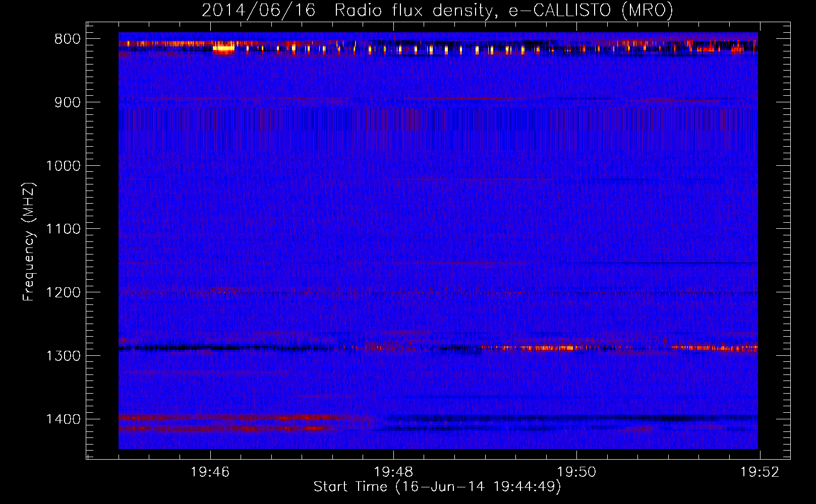Screen dimensions: 816x504
Task: Click the plot title '2014/06/16 Radio flux density'
Action: tap(437, 10)
